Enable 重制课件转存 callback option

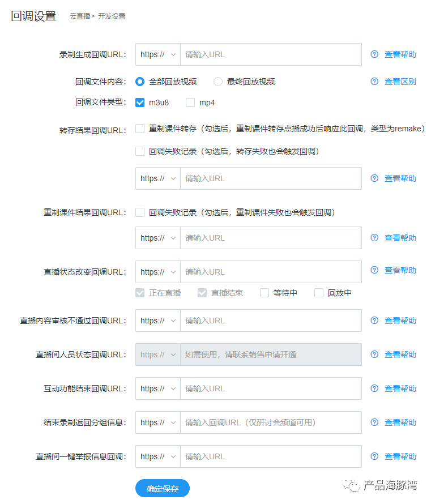click(x=139, y=128)
